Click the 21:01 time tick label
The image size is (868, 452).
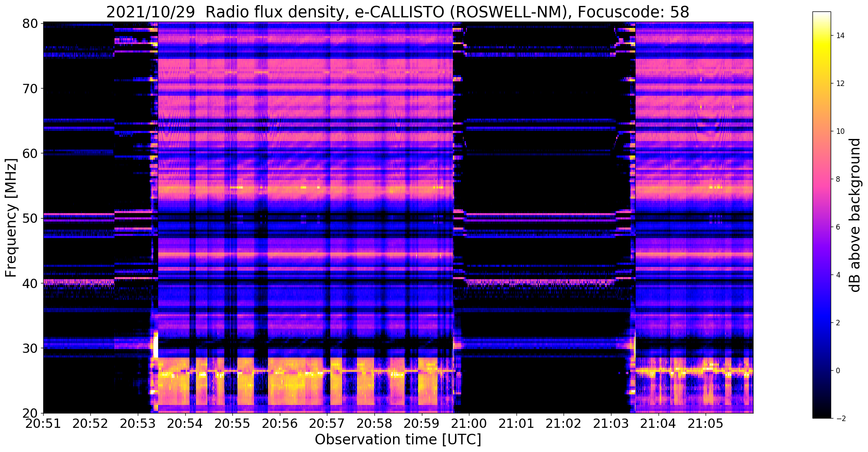pyautogui.click(x=516, y=423)
